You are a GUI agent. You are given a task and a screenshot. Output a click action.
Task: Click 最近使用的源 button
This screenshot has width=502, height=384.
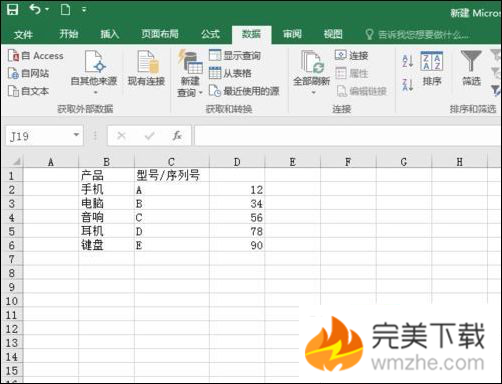pos(244,91)
